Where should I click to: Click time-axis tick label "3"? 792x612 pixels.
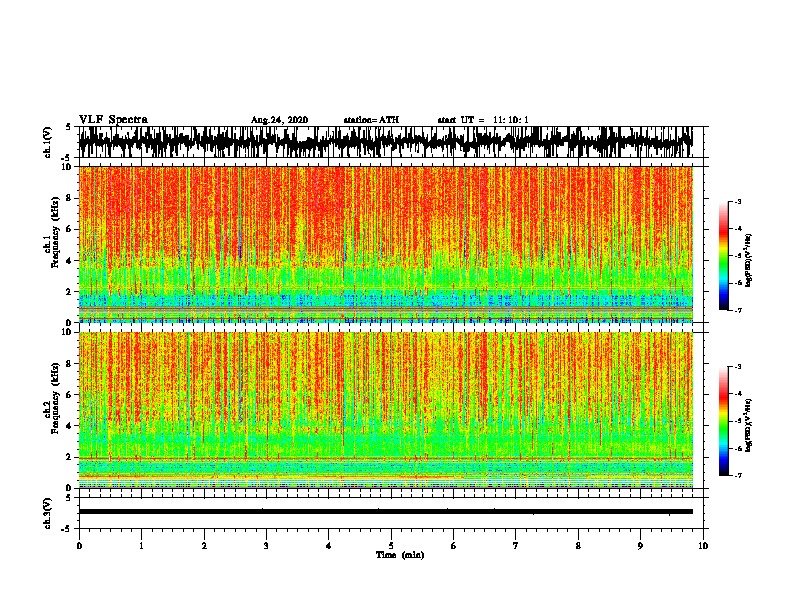(266, 546)
